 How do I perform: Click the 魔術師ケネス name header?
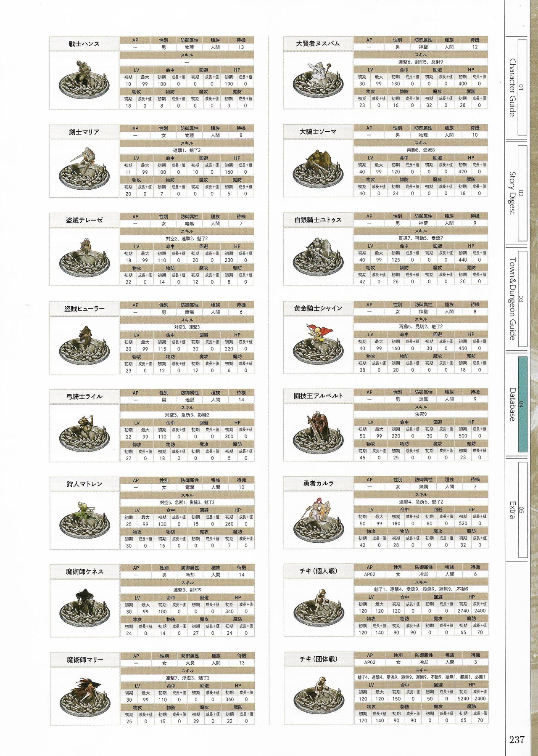tap(84, 572)
